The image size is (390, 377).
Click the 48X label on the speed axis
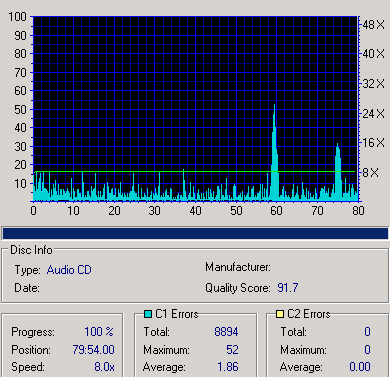click(373, 24)
